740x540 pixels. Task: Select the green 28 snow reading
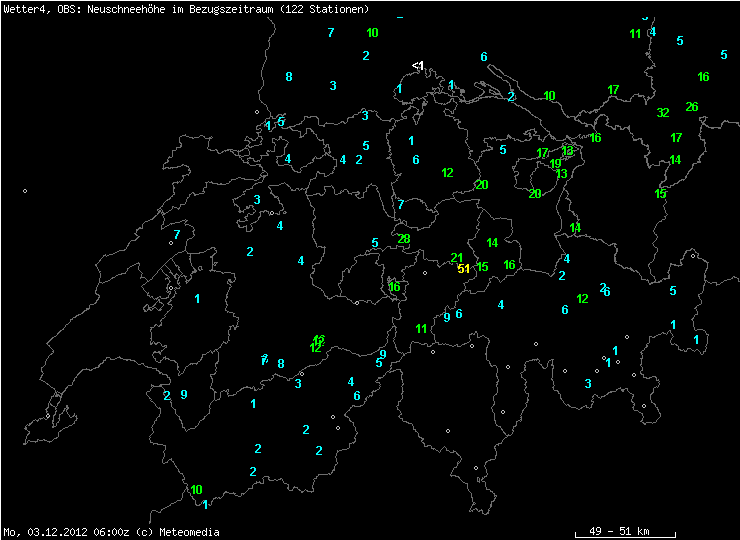click(x=404, y=239)
